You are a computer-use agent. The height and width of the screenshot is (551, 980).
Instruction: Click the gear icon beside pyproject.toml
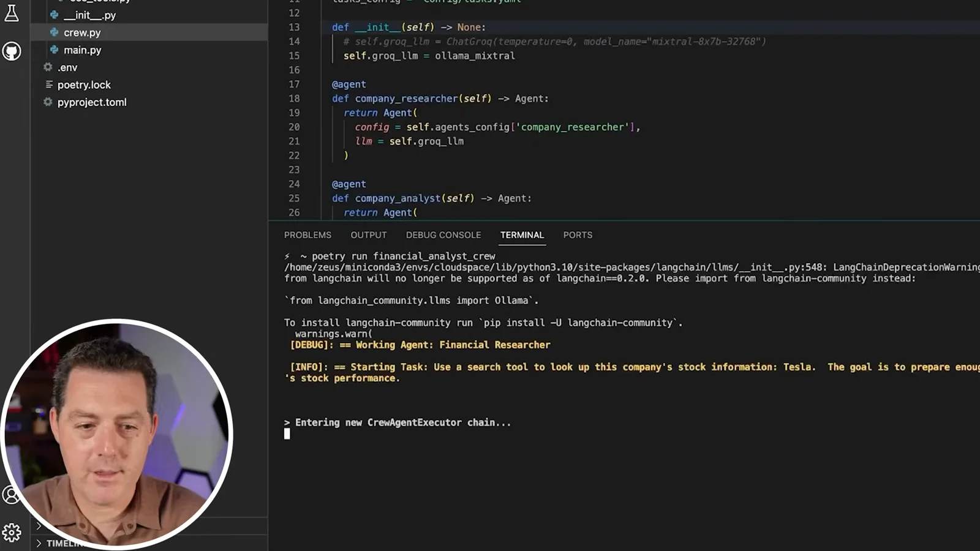[x=48, y=102]
